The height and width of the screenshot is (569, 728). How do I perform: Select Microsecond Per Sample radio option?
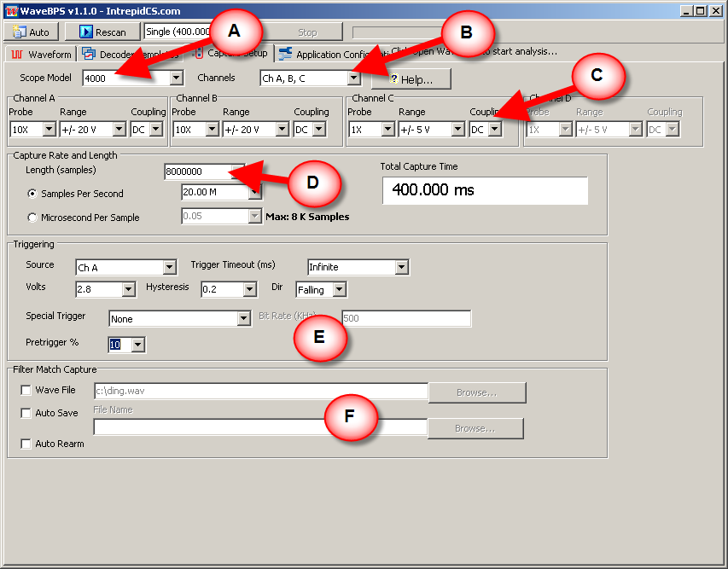coord(32,218)
